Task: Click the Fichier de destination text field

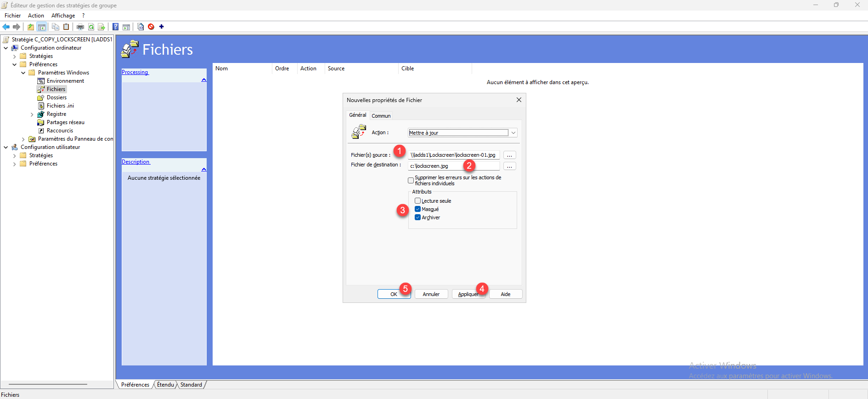Action: pyautogui.click(x=436, y=166)
